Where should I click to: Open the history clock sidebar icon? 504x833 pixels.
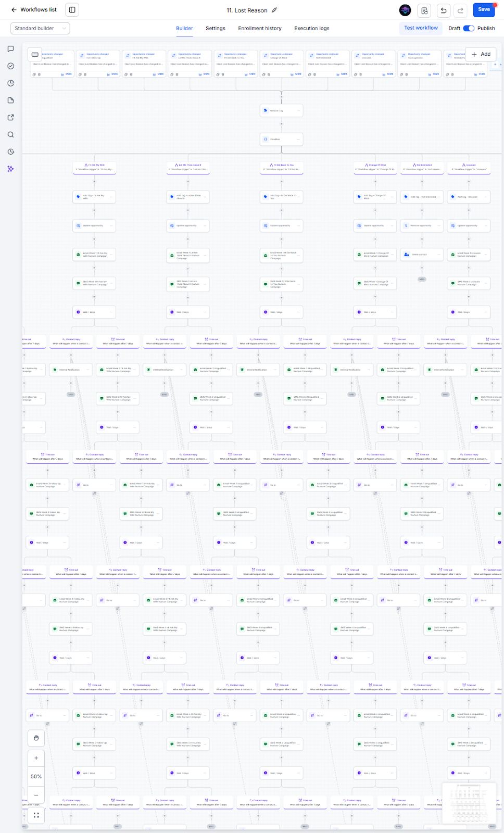click(10, 152)
